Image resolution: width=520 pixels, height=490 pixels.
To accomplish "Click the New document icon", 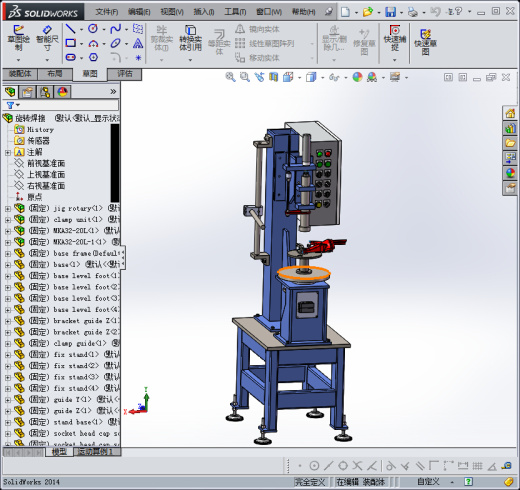I will (345, 12).
